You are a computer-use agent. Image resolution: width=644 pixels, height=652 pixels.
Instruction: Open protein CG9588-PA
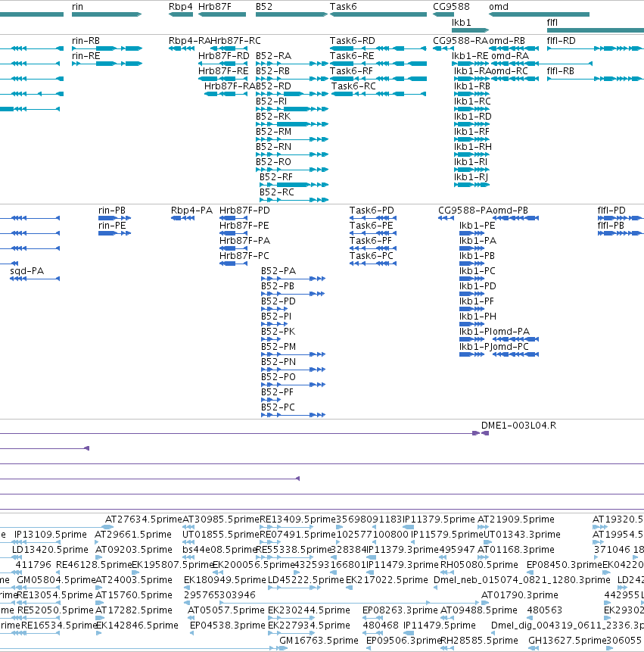click(465, 211)
